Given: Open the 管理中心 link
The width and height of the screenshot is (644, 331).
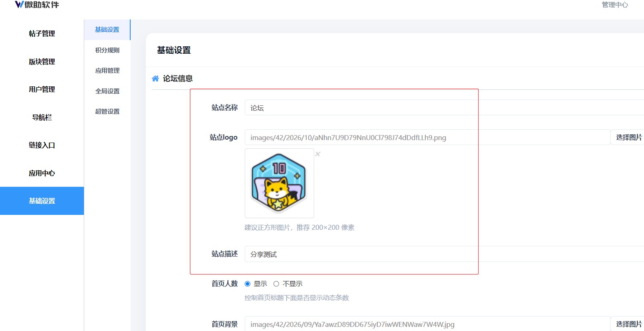Looking at the screenshot, I should (615, 5).
